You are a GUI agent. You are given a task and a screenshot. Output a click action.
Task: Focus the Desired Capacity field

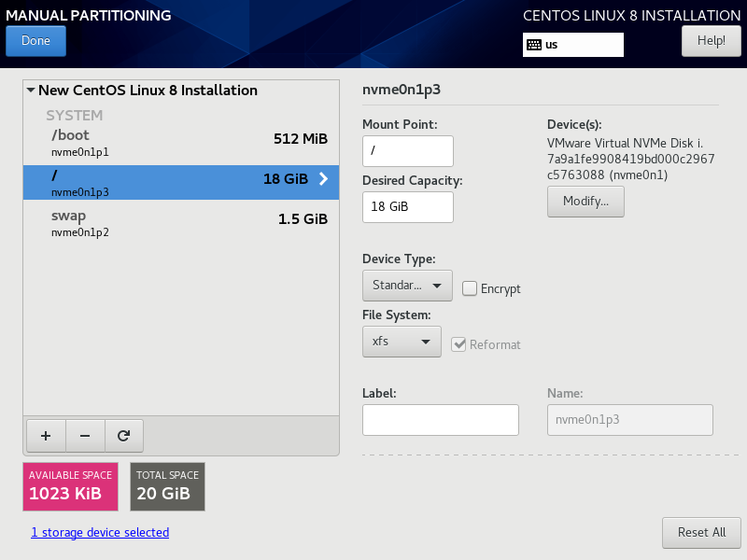pos(408,206)
